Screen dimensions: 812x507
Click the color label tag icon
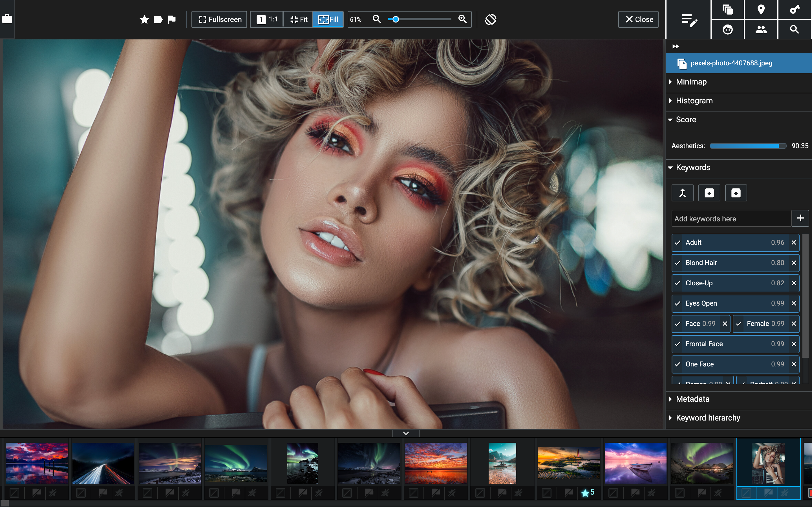click(158, 19)
